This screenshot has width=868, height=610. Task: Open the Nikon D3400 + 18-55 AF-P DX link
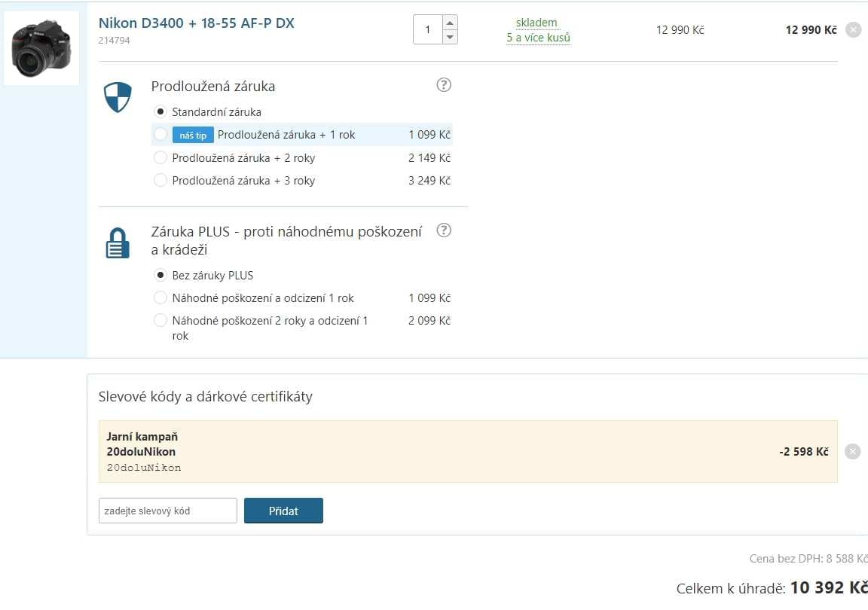tap(197, 23)
